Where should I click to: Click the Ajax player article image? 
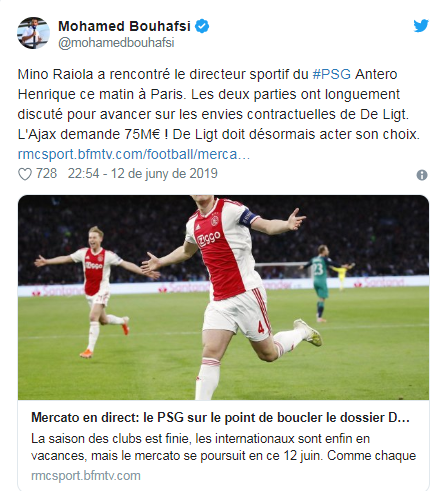(x=223, y=297)
